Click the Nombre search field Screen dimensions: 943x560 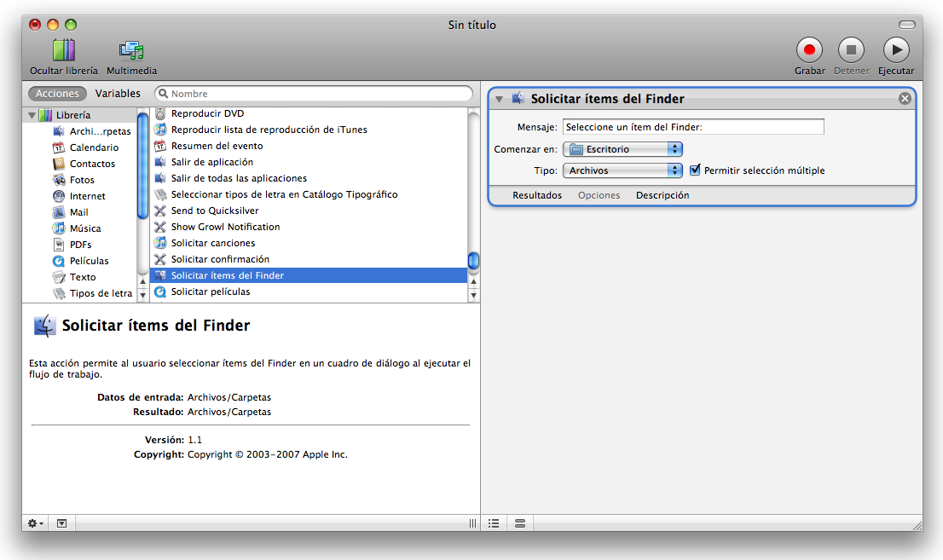314,93
